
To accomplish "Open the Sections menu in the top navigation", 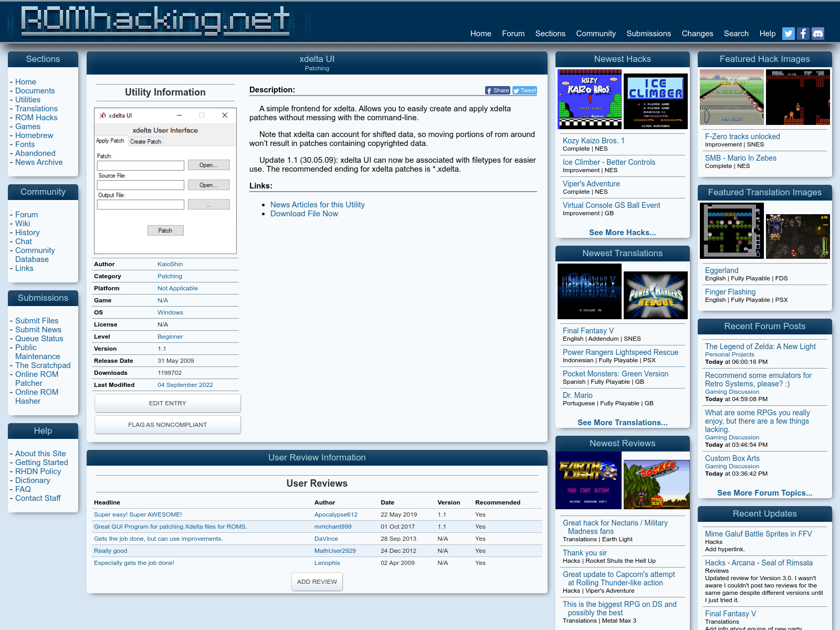I will (x=550, y=34).
